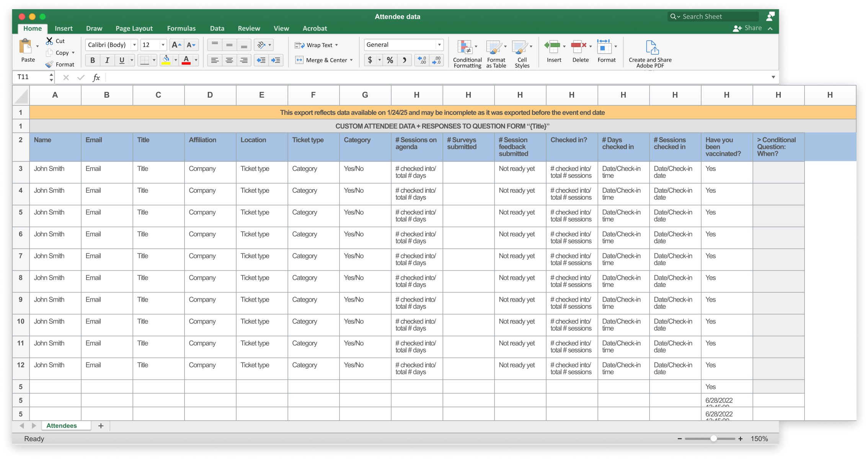Image resolution: width=868 pixels, height=459 pixels.
Task: Click the increase indent icon
Action: pos(276,60)
